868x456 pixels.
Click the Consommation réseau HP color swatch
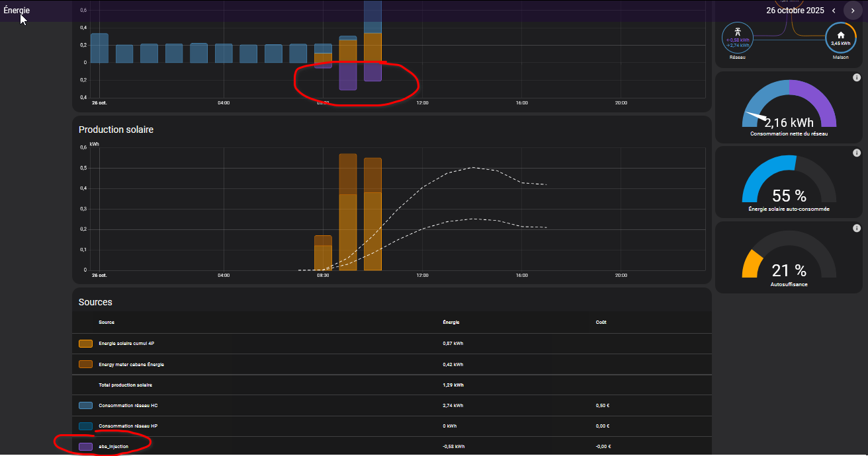point(85,426)
